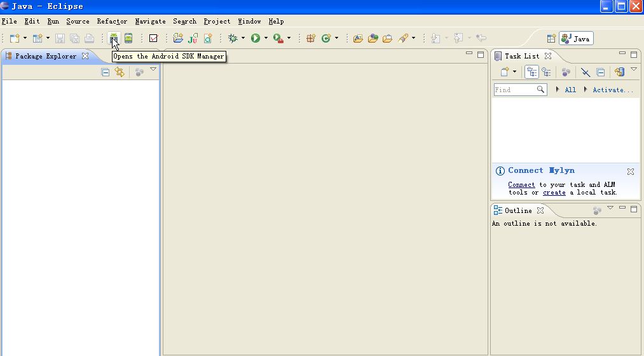Screen dimensions: 644x356
Task: Click the New Task icon in Task List
Action: tap(505, 72)
